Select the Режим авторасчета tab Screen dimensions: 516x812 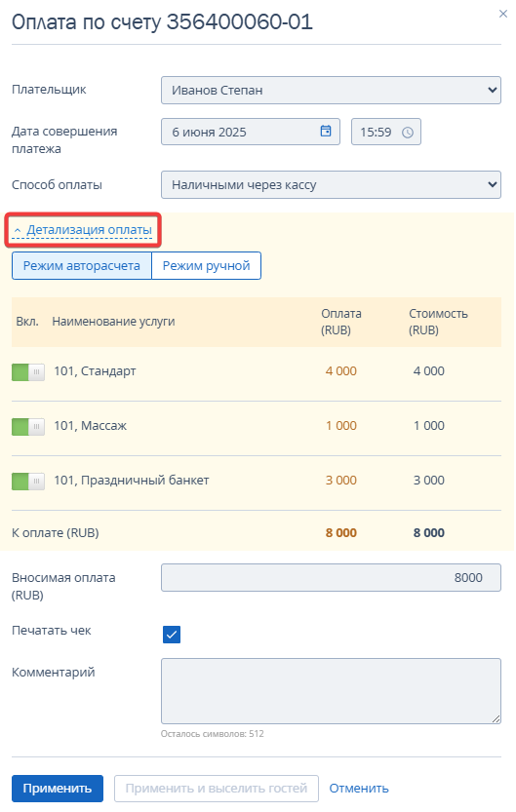click(x=82, y=266)
